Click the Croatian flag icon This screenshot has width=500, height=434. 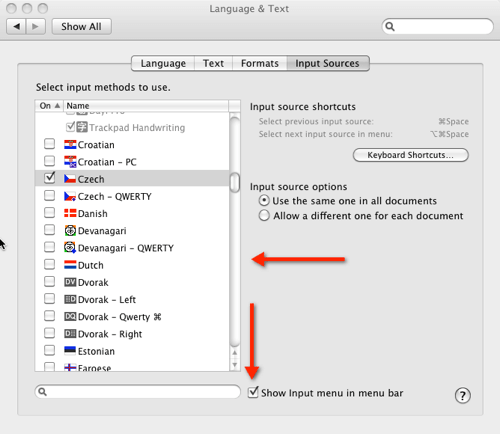click(x=70, y=144)
